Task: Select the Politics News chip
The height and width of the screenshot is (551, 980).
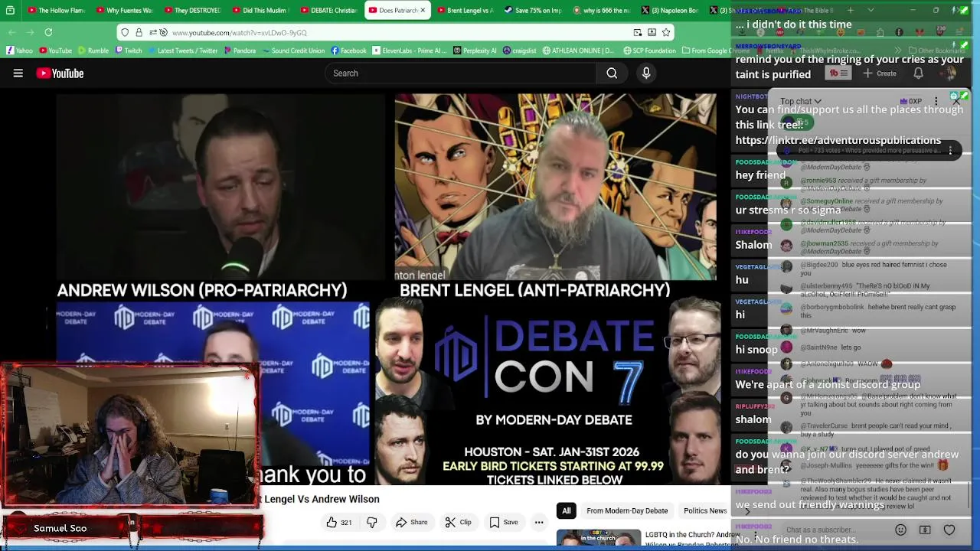Action: pos(705,511)
